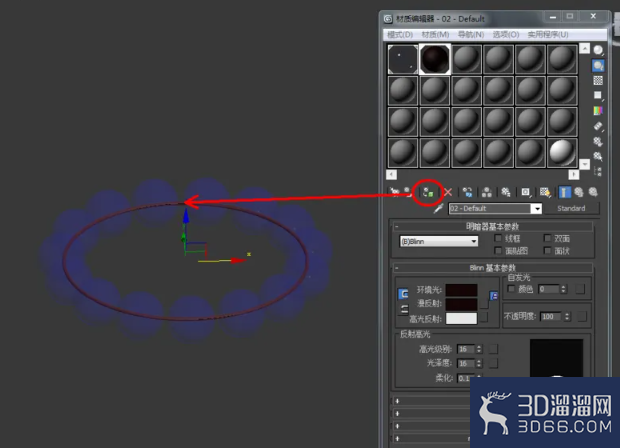This screenshot has width=620, height=448.
Task: Reset map/material with red X icon
Action: pos(448,192)
